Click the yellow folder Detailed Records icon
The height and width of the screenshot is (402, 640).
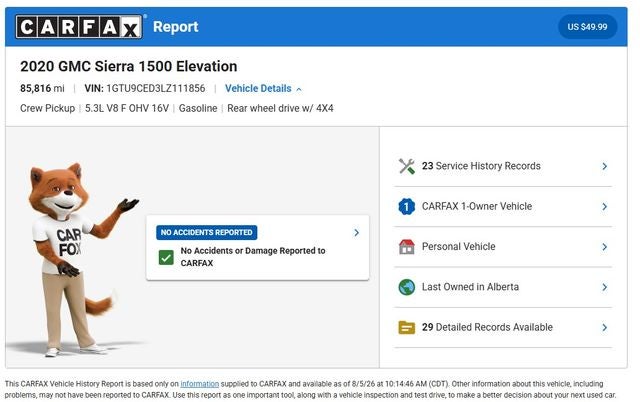pyautogui.click(x=407, y=327)
